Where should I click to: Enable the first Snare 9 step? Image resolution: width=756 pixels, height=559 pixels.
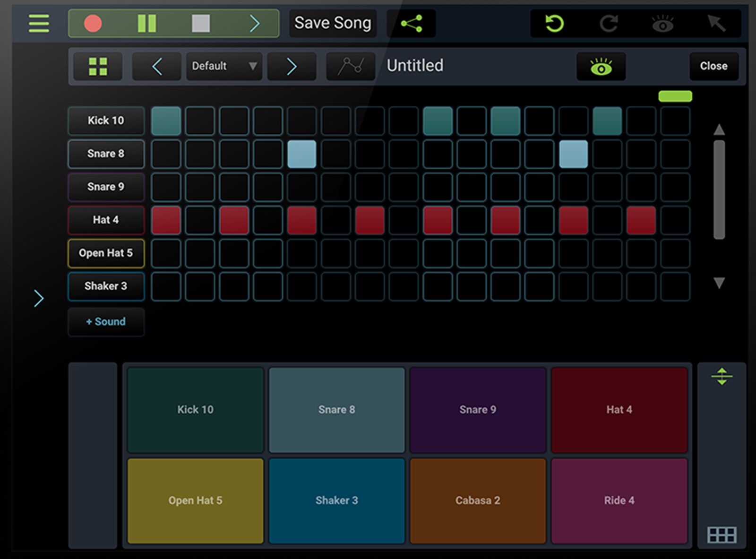click(166, 187)
